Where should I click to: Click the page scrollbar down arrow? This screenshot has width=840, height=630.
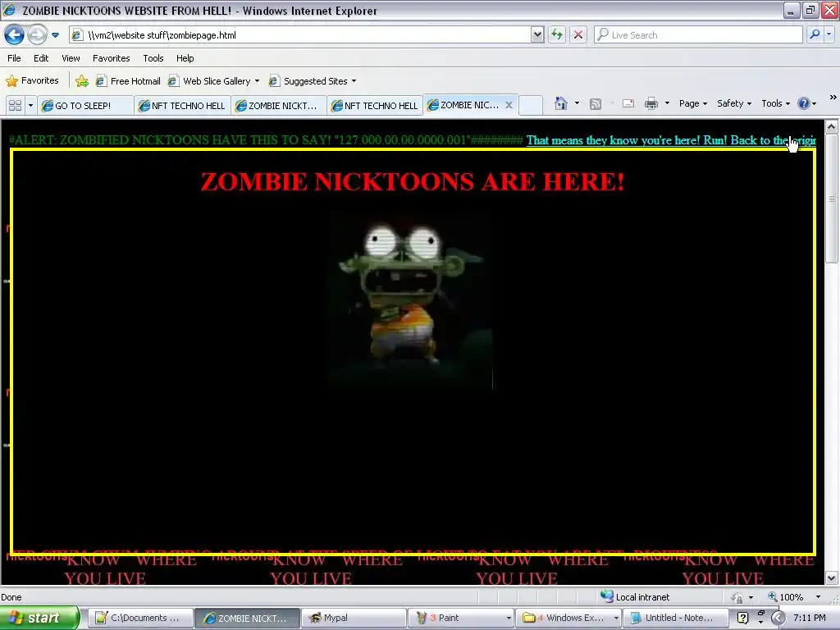[x=832, y=577]
